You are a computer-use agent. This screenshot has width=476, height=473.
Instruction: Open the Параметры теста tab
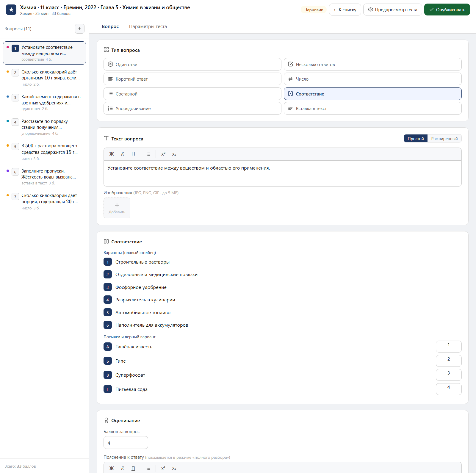click(x=148, y=26)
